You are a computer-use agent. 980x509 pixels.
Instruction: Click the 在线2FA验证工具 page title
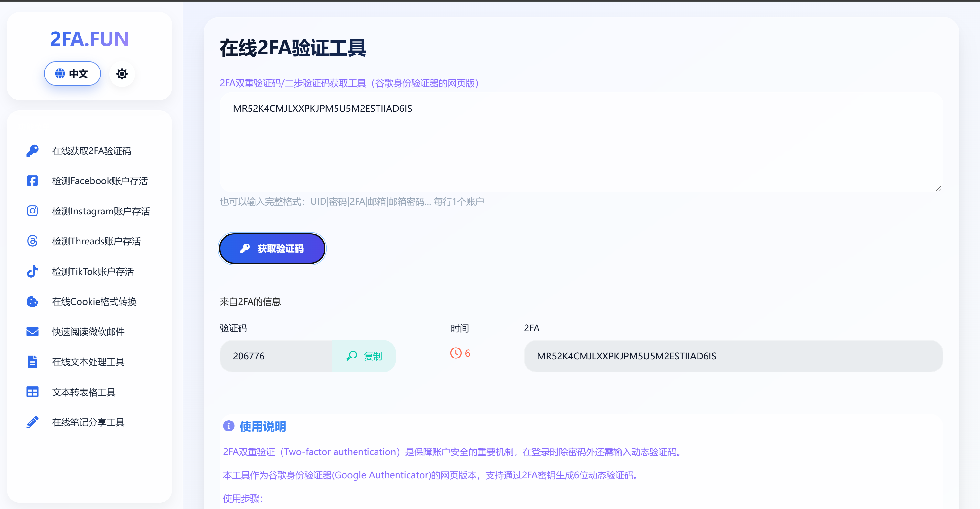(293, 48)
